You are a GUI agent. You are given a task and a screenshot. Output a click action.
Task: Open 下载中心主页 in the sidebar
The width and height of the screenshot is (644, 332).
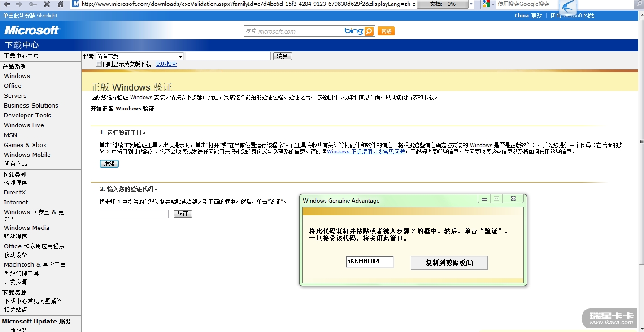point(22,56)
